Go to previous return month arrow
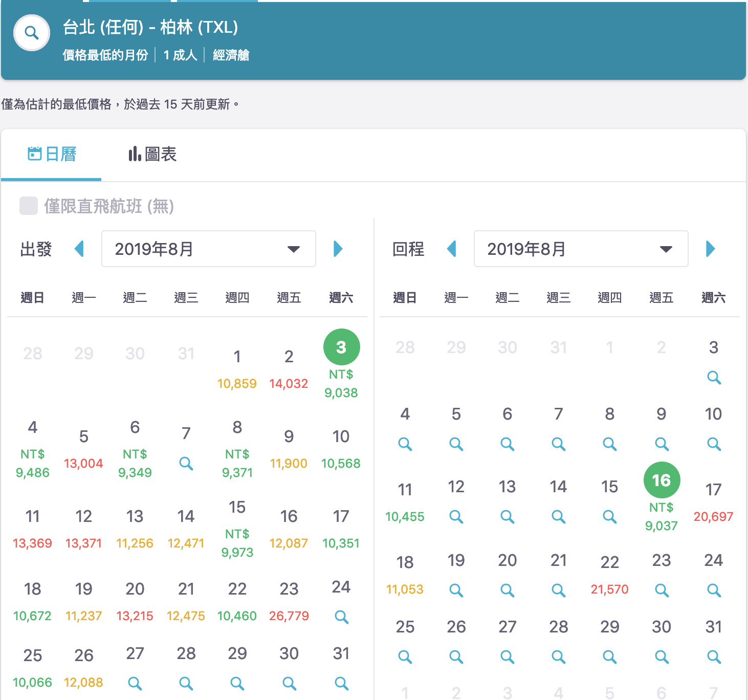 pos(451,249)
